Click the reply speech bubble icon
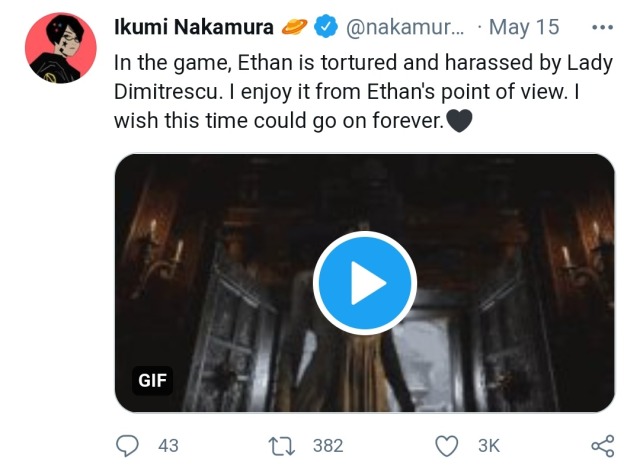640x475 pixels. pos(129,446)
